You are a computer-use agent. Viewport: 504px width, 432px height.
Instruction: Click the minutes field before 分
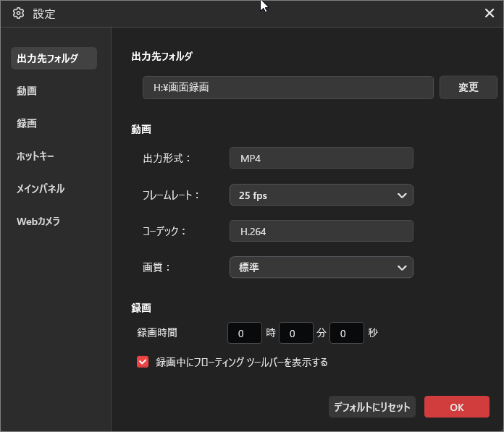coord(296,333)
